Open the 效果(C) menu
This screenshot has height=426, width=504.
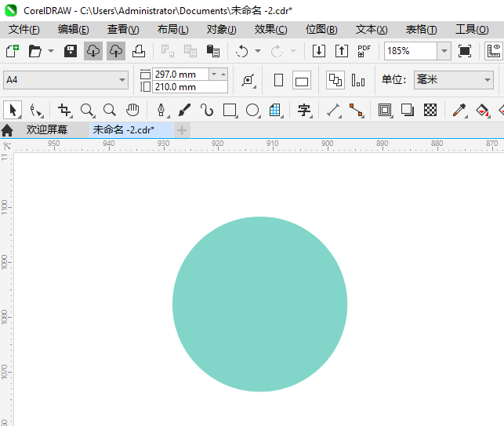(x=271, y=30)
